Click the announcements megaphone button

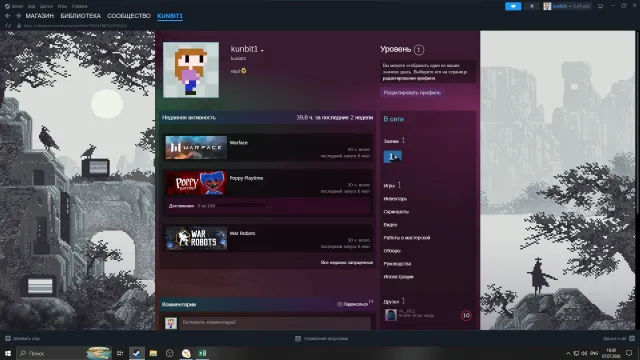pos(513,6)
